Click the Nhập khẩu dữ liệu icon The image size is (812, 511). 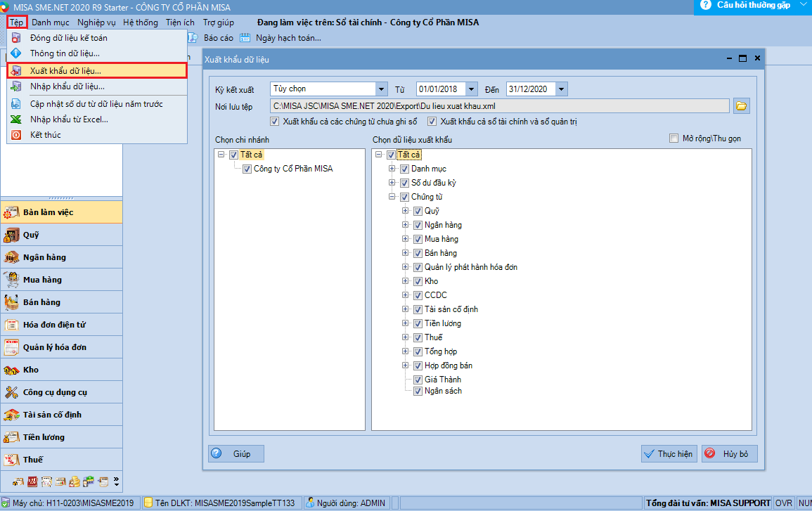pos(16,86)
